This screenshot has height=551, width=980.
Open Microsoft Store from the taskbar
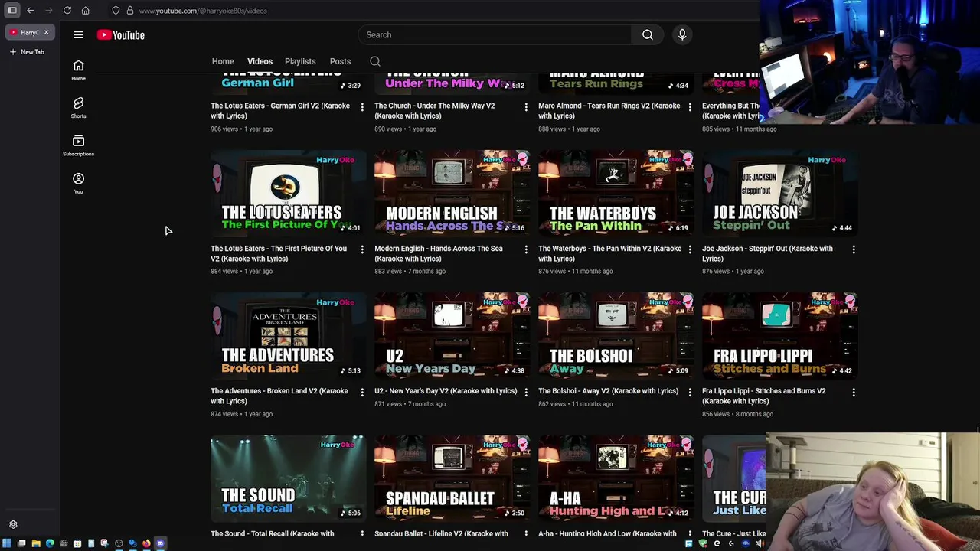77,543
